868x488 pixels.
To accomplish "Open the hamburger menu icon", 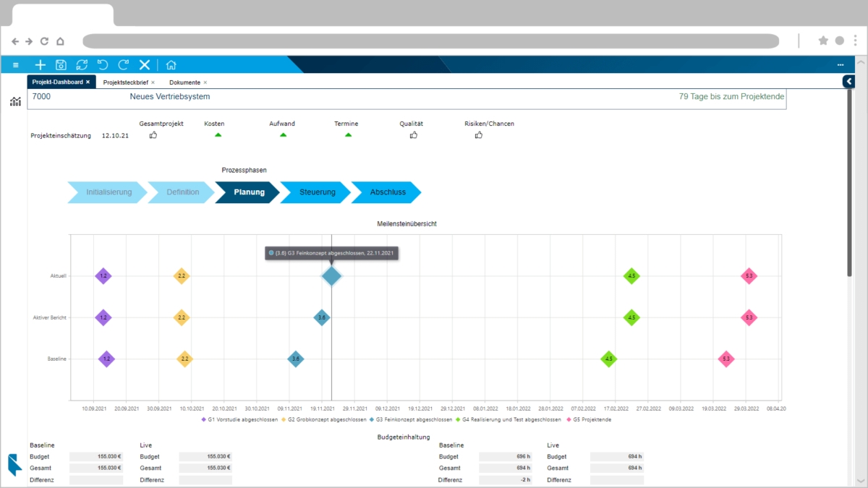I will [x=16, y=65].
